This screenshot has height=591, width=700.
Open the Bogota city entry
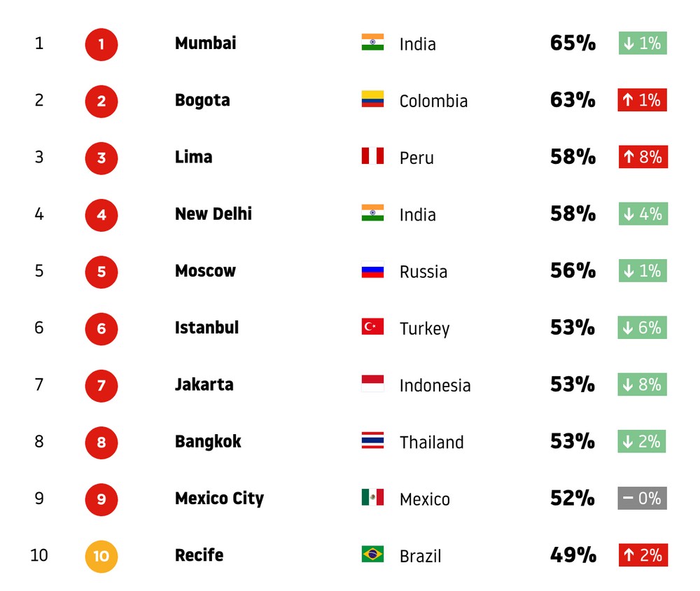(x=202, y=101)
